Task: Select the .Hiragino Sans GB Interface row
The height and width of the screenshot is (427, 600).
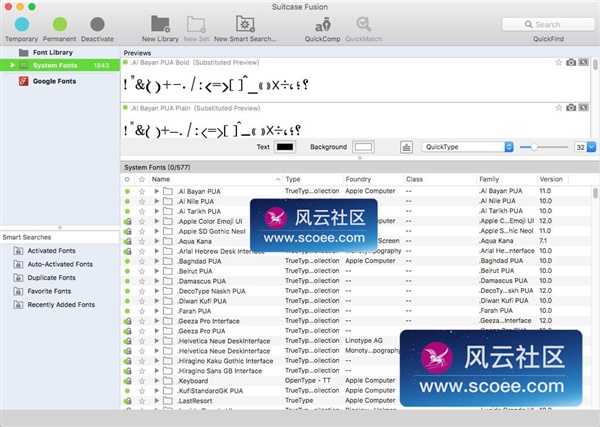Action: [356, 371]
